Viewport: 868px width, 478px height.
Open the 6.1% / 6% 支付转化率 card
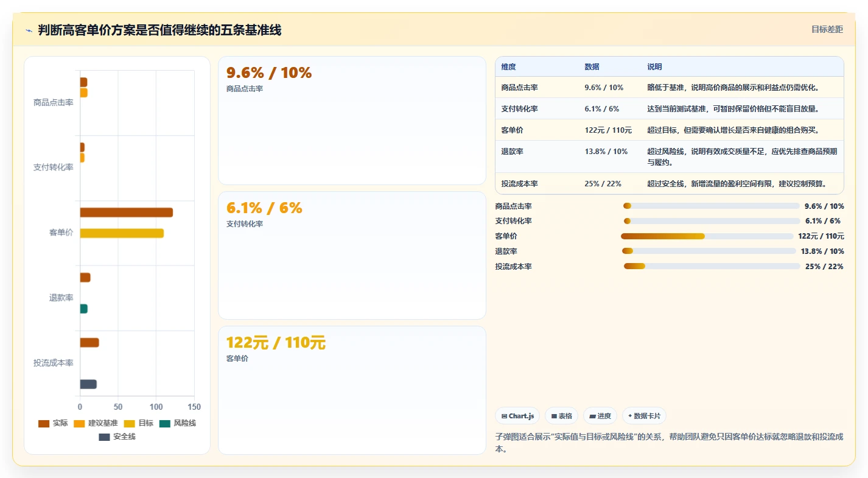click(352, 256)
